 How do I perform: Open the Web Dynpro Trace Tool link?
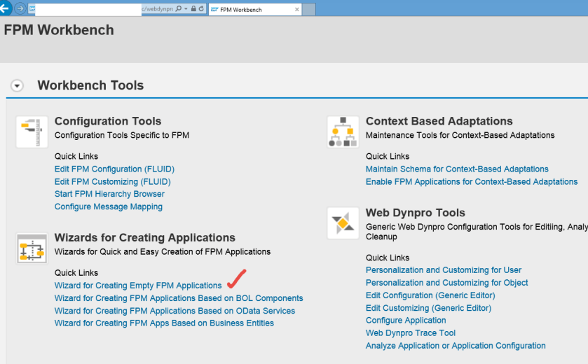click(411, 333)
